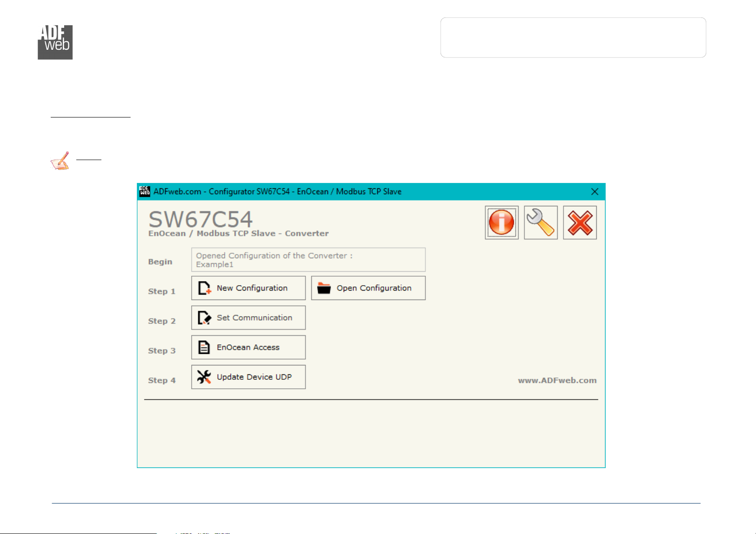Viewport: 756px width, 534px height.
Task: Click the SW67C54 heading text
Action: 201,219
